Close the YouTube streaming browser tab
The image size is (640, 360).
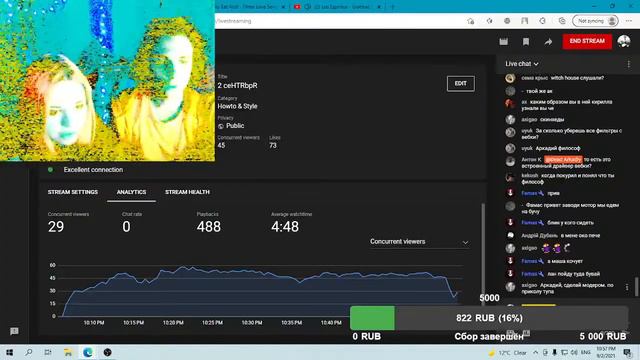[379, 7]
